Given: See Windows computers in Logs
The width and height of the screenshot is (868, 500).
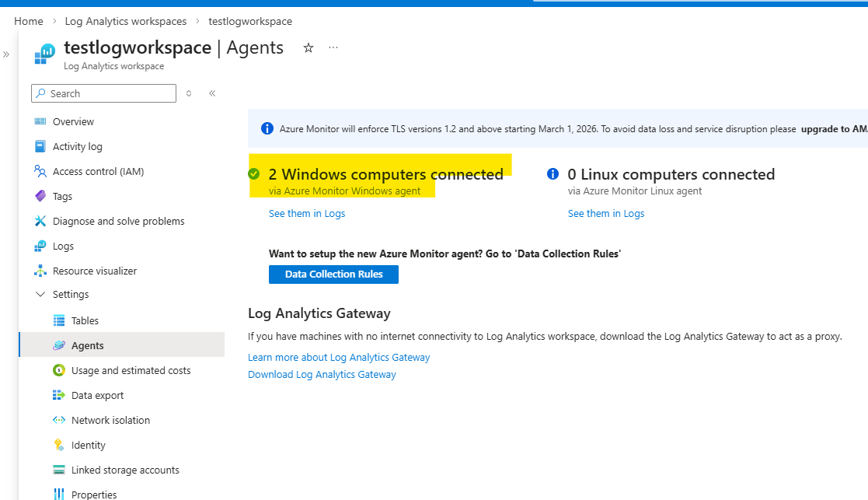Looking at the screenshot, I should pos(307,214).
